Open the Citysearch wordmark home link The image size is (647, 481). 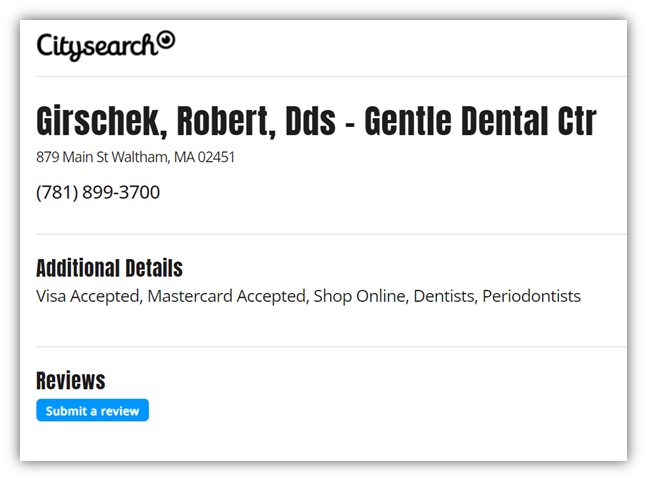(x=96, y=45)
